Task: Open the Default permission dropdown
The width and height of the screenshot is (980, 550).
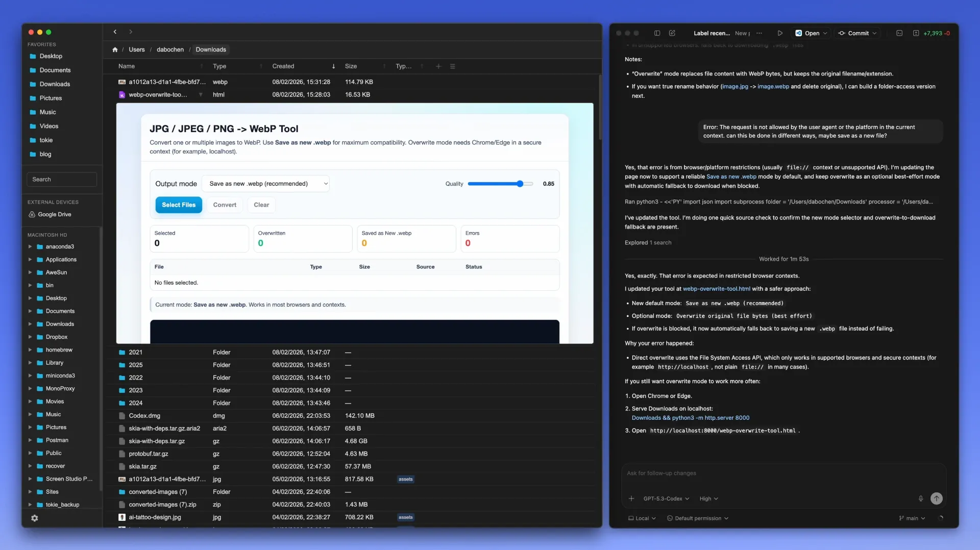Action: coord(697,518)
